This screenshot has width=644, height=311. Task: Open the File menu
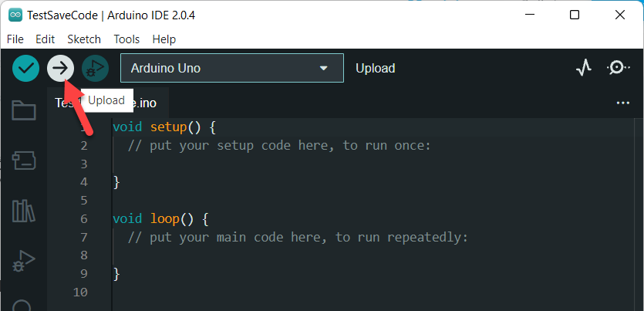(15, 39)
